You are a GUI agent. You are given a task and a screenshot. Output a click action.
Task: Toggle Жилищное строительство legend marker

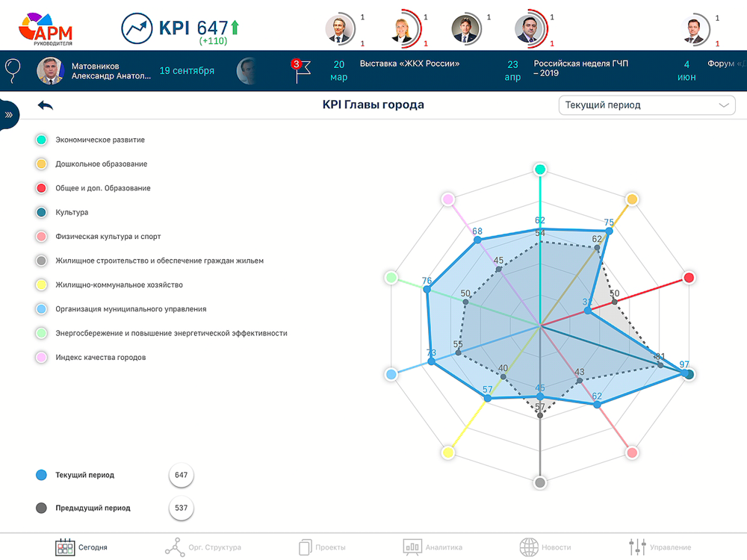click(x=41, y=261)
